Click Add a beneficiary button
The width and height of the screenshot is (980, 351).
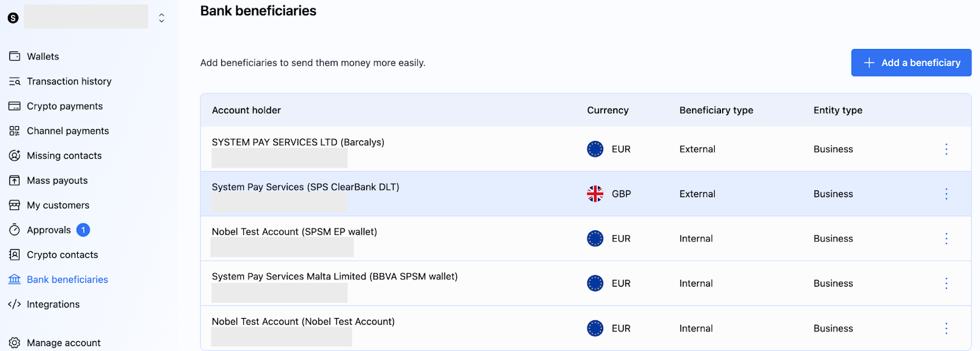click(x=911, y=62)
